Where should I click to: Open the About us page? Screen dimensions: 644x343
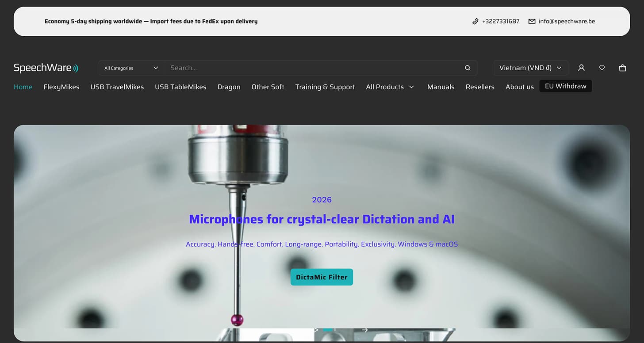click(520, 87)
